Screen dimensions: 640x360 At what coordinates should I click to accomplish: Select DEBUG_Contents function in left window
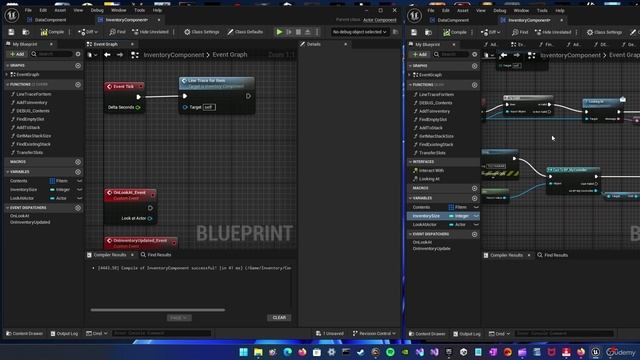pyautogui.click(x=32, y=111)
